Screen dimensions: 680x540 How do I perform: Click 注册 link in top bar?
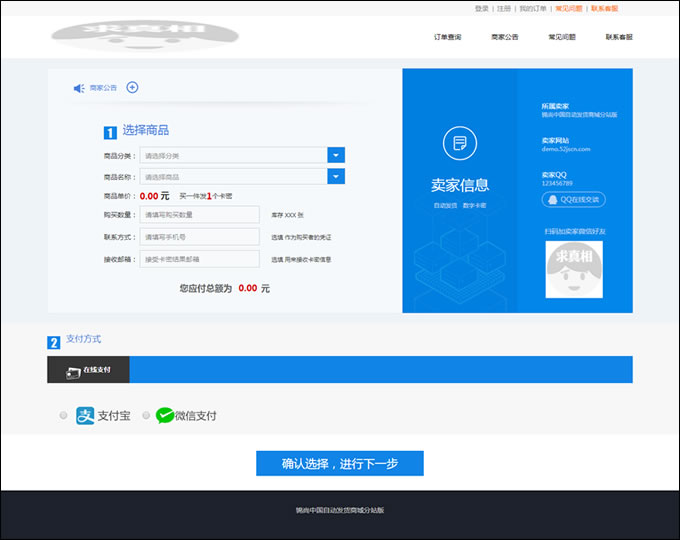pyautogui.click(x=504, y=8)
